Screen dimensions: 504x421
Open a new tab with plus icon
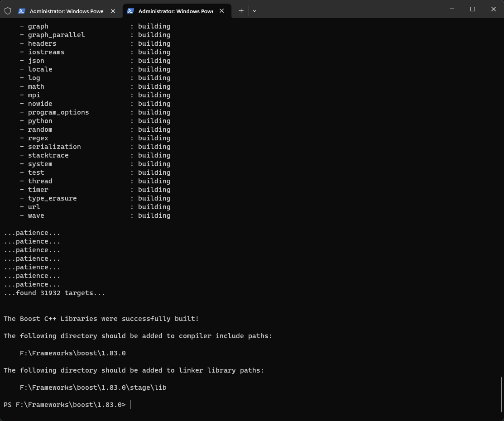point(241,10)
